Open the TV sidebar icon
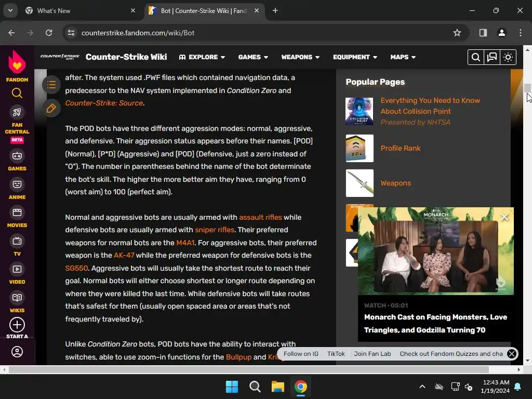Image resolution: width=532 pixels, height=399 pixels. (x=17, y=241)
